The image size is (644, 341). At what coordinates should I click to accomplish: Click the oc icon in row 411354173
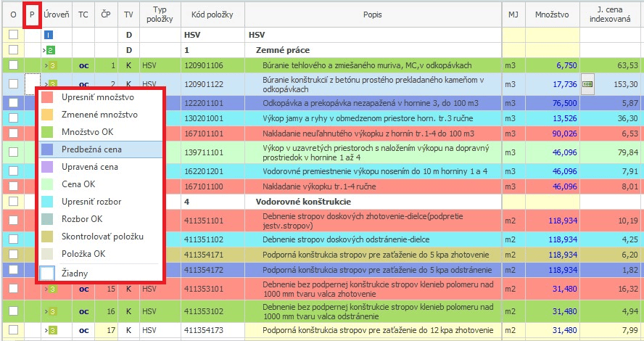83,331
